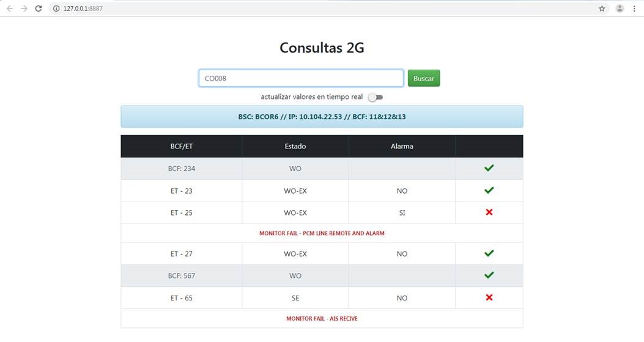Screen dimensions: 644x342
Task: Click the WO-EX state in the ET - 23 row
Action: point(295,191)
